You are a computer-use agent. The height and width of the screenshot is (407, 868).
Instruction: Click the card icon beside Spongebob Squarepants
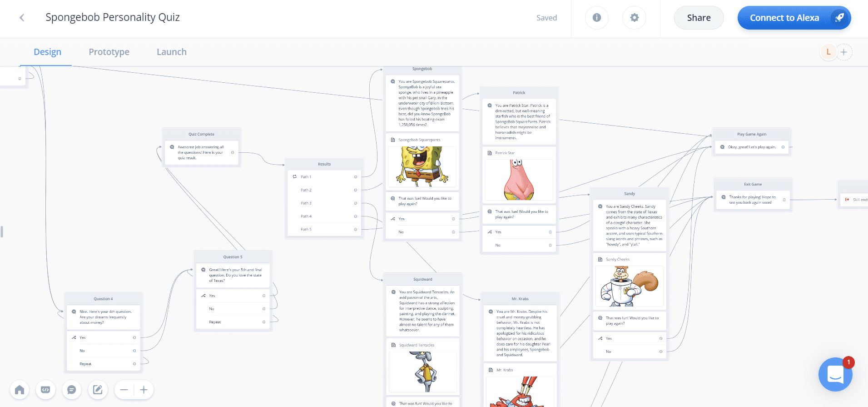pyautogui.click(x=393, y=140)
